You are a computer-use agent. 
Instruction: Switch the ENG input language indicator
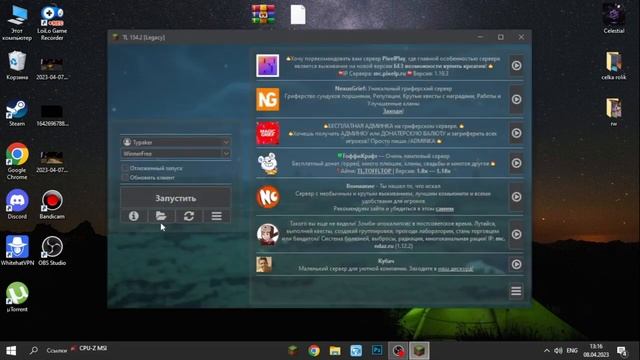point(572,351)
